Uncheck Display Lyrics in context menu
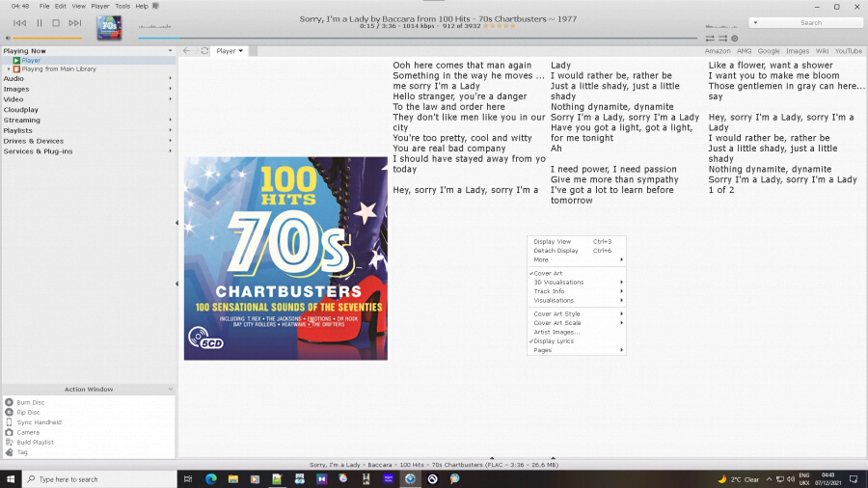This screenshot has width=868, height=488. 577,341
